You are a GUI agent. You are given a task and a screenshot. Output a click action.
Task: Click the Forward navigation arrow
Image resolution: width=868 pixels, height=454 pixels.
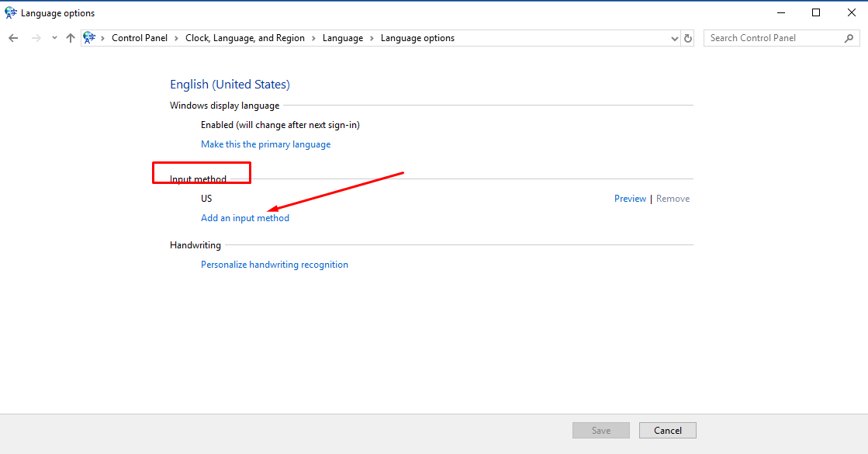point(36,38)
